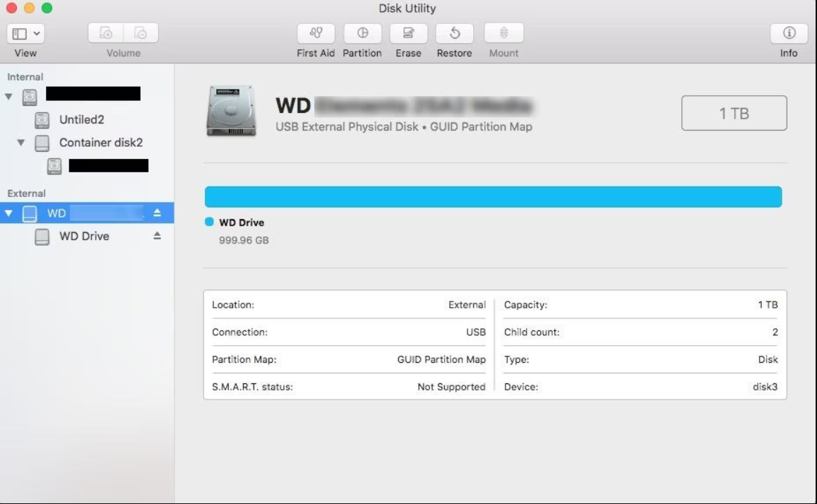This screenshot has width=817, height=504.
Task: Click the Restore toolbar icon
Action: 454,33
